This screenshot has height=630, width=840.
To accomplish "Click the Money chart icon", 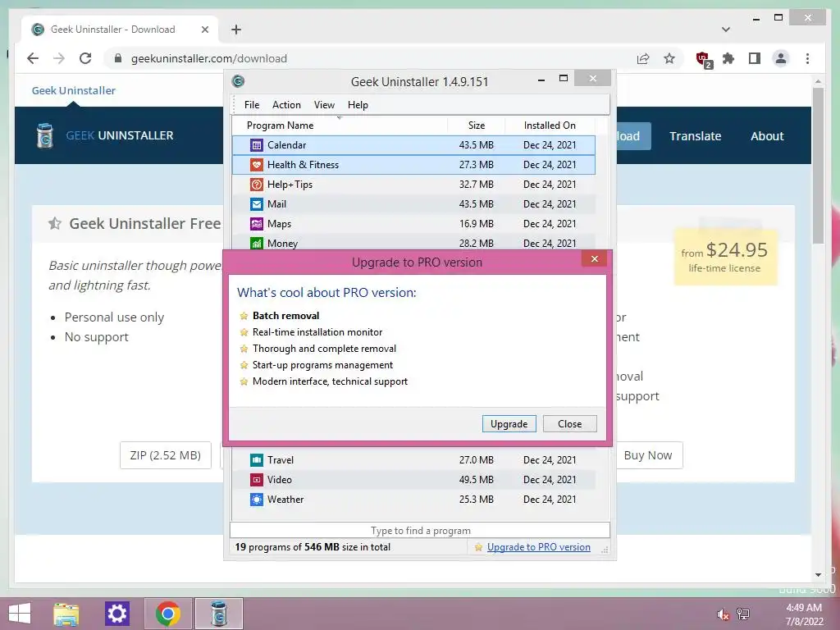I will point(257,243).
